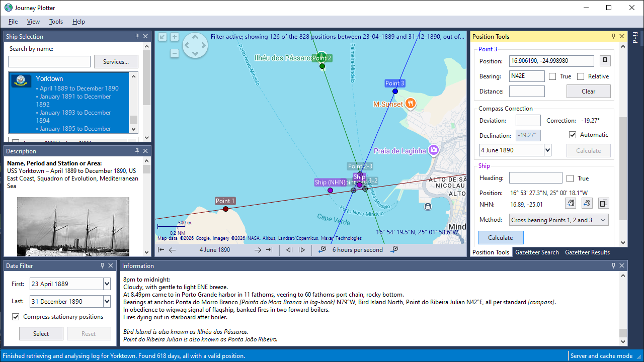Enable the Relative bearing checkbox
The image size is (644, 362).
click(581, 76)
